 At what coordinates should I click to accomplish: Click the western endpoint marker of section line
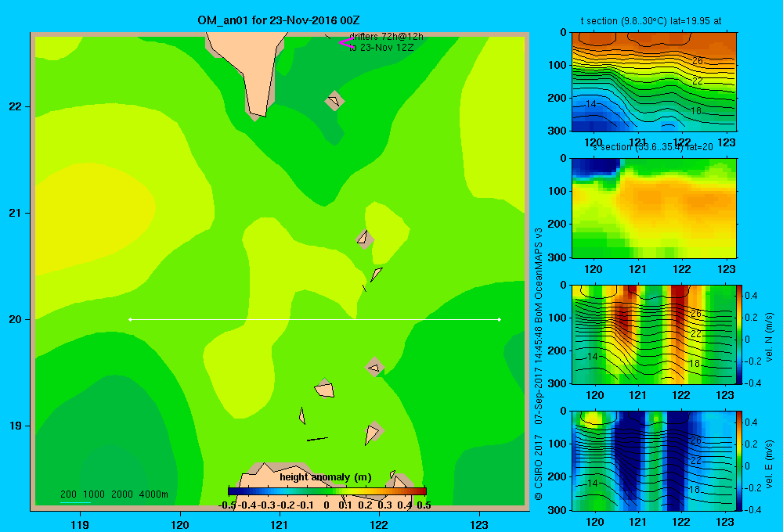click(x=130, y=319)
